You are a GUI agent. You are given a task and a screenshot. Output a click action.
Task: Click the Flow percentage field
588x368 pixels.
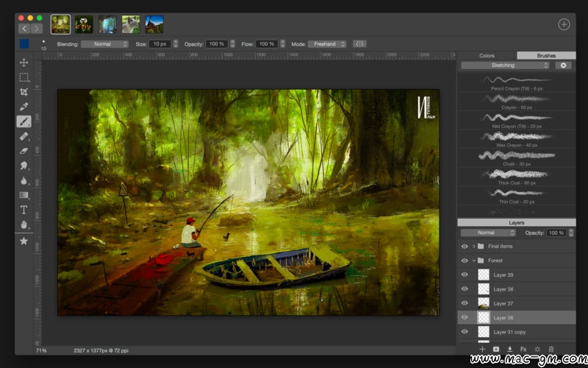pyautogui.click(x=267, y=44)
